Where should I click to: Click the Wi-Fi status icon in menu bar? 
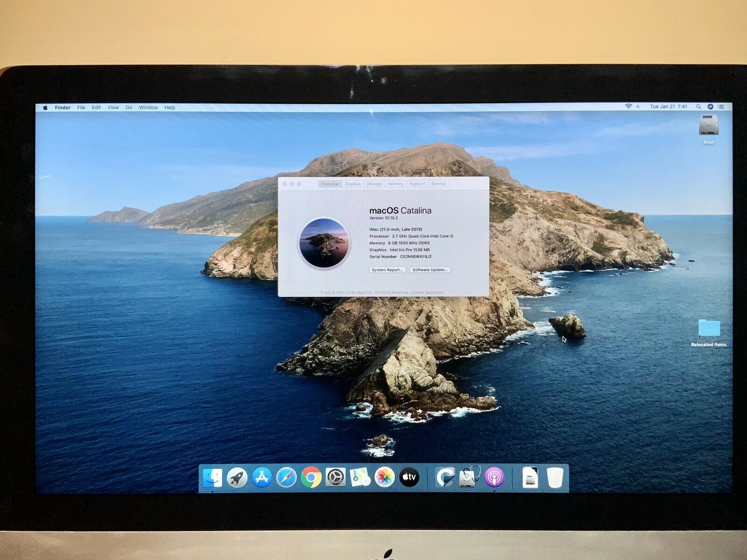[628, 107]
